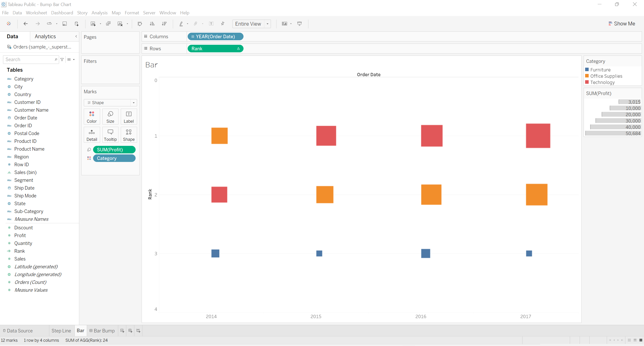Click the new dashboard tab icon
The width and height of the screenshot is (644, 346).
point(130,331)
